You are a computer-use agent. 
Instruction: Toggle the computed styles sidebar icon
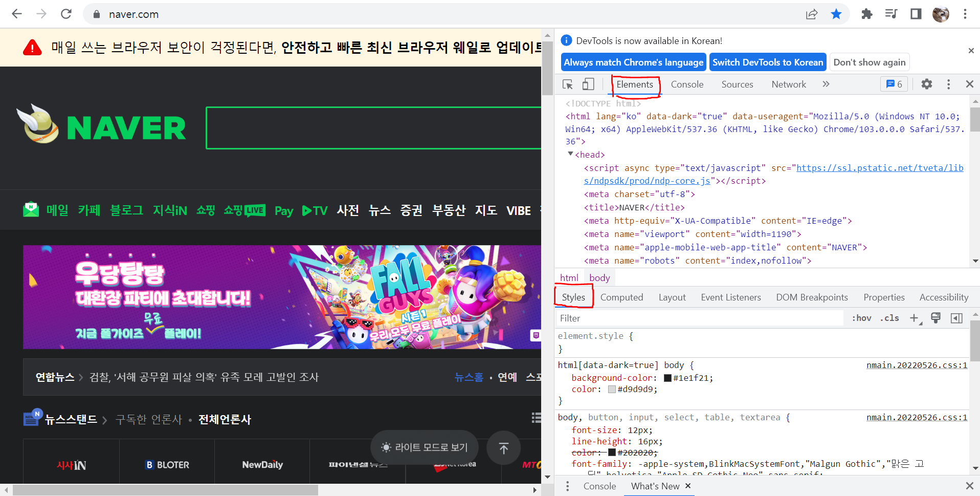point(956,318)
